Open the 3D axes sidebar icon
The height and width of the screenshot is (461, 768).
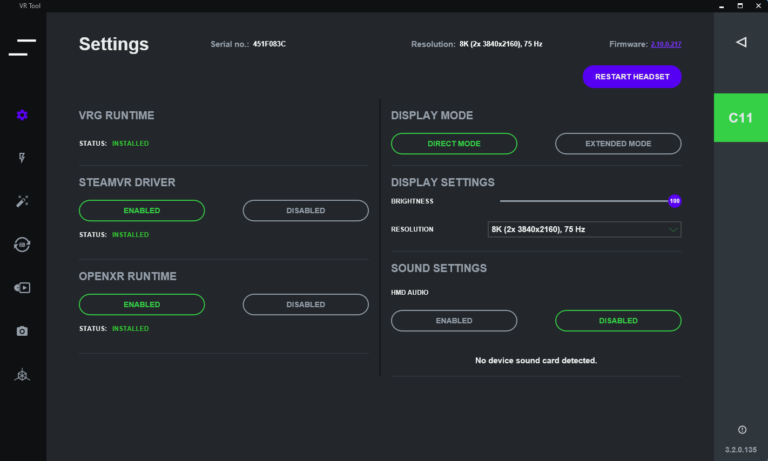(22, 375)
